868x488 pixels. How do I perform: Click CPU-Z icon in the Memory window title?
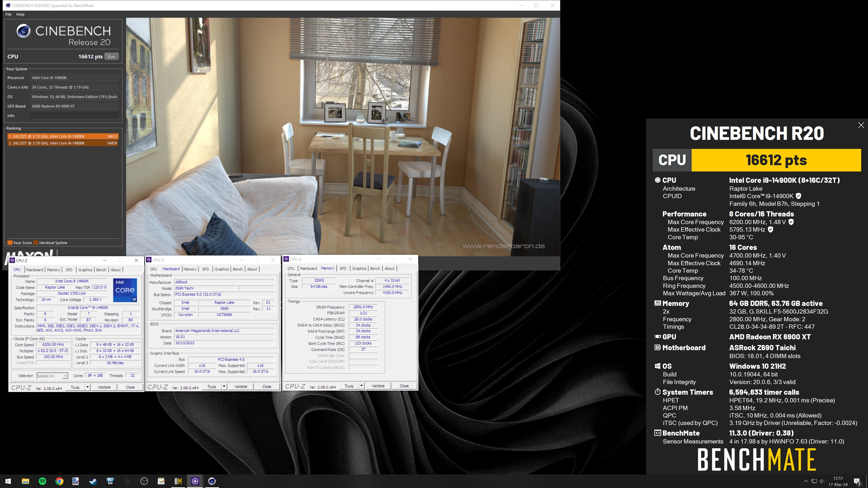pyautogui.click(x=286, y=259)
